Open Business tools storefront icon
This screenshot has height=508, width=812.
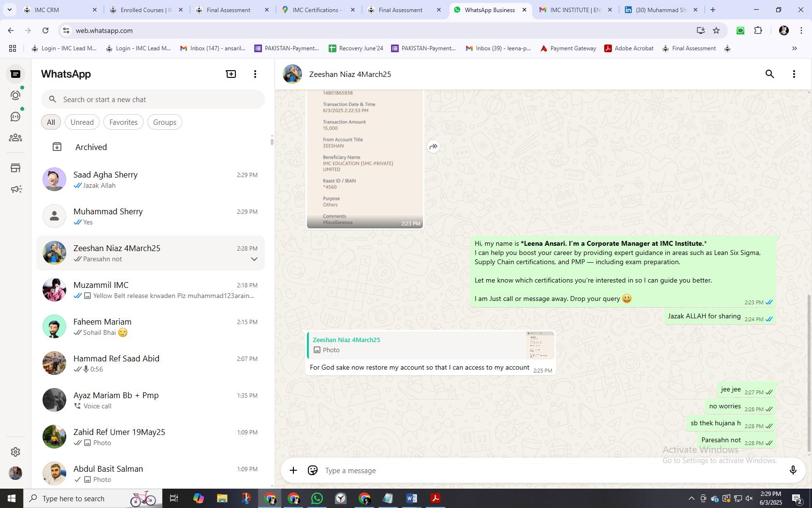[x=15, y=168]
